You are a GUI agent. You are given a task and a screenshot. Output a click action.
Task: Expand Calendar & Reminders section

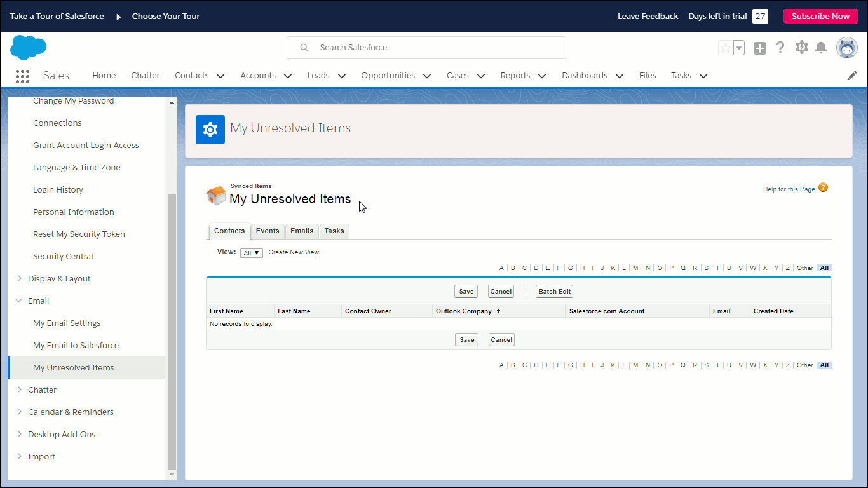tap(19, 412)
